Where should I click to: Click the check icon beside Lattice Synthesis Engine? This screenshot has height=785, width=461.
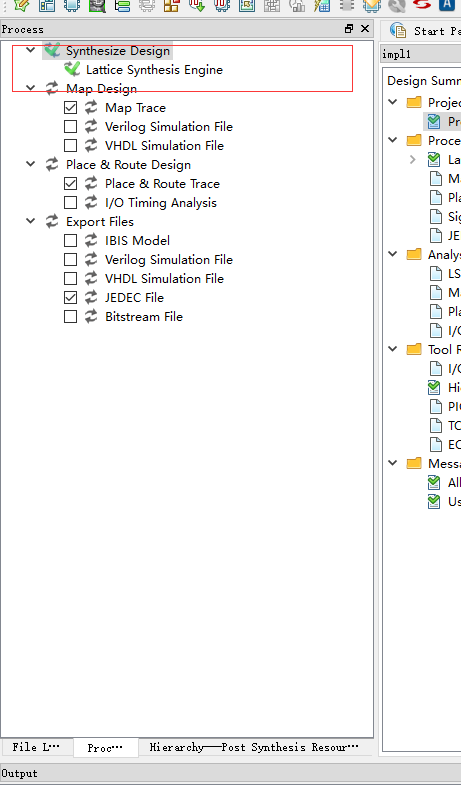(x=72, y=69)
